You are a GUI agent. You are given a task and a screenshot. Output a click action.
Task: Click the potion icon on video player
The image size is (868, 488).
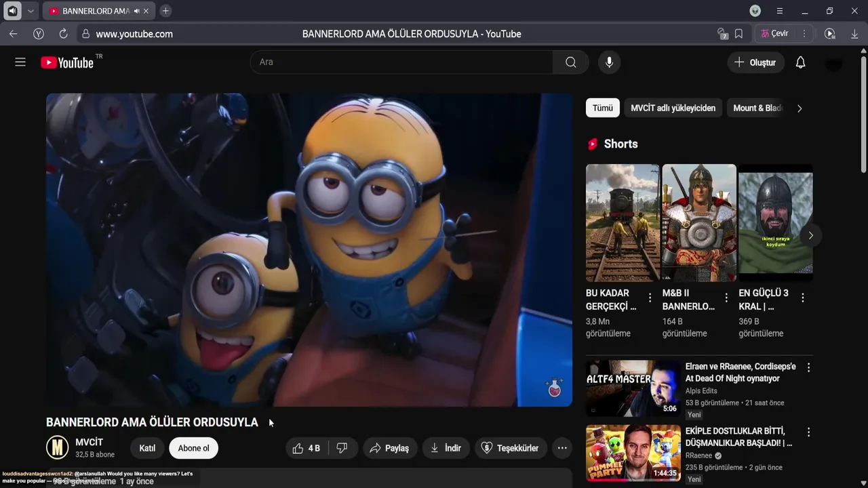(x=555, y=388)
